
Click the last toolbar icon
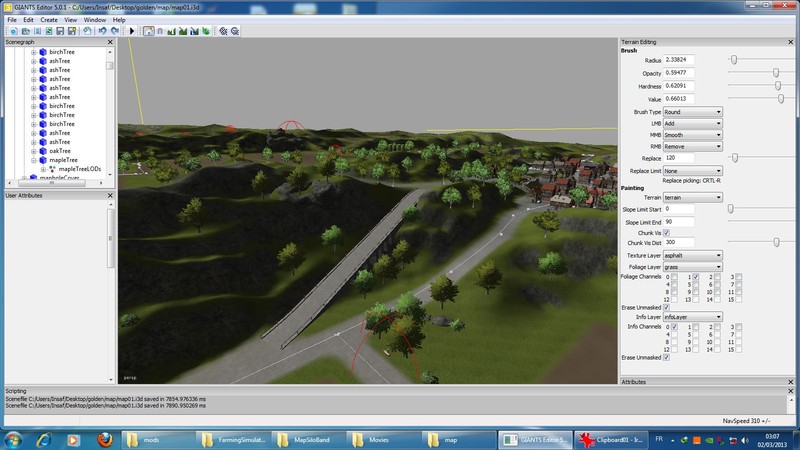(x=235, y=31)
